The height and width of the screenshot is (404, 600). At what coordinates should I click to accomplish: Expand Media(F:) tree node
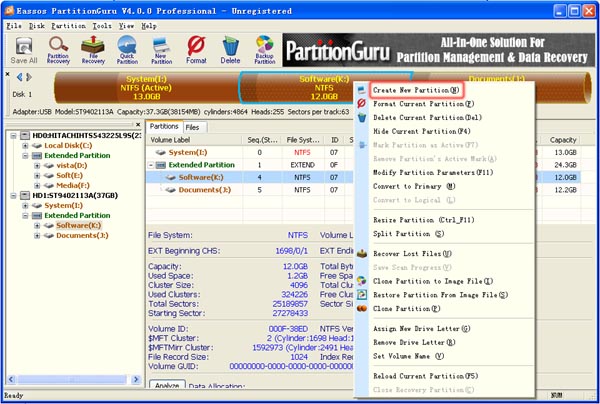click(x=37, y=185)
